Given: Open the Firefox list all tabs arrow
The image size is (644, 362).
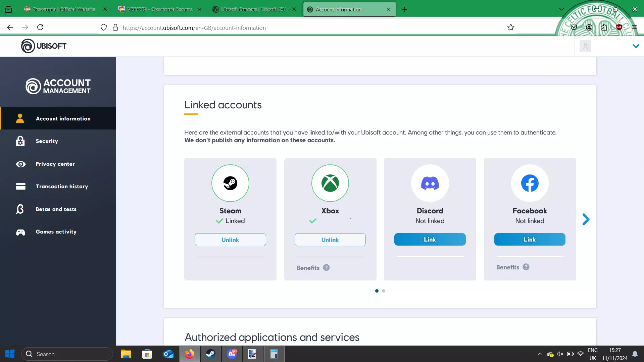Looking at the screenshot, I should (561, 9).
